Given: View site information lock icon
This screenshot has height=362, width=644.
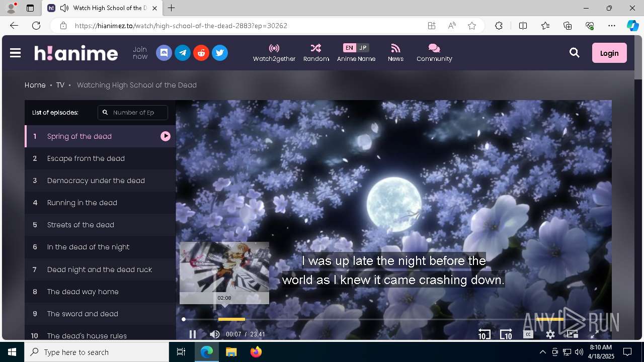Looking at the screenshot, I should click(x=63, y=26).
